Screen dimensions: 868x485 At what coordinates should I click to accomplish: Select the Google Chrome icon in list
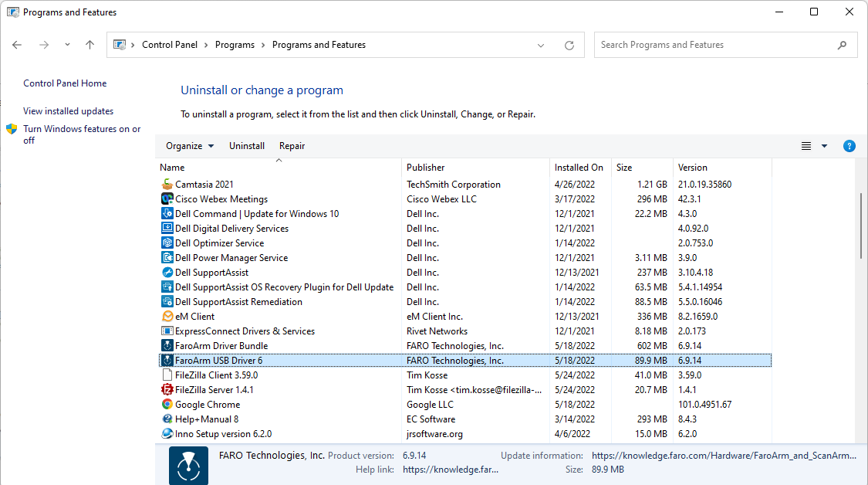[x=167, y=405]
